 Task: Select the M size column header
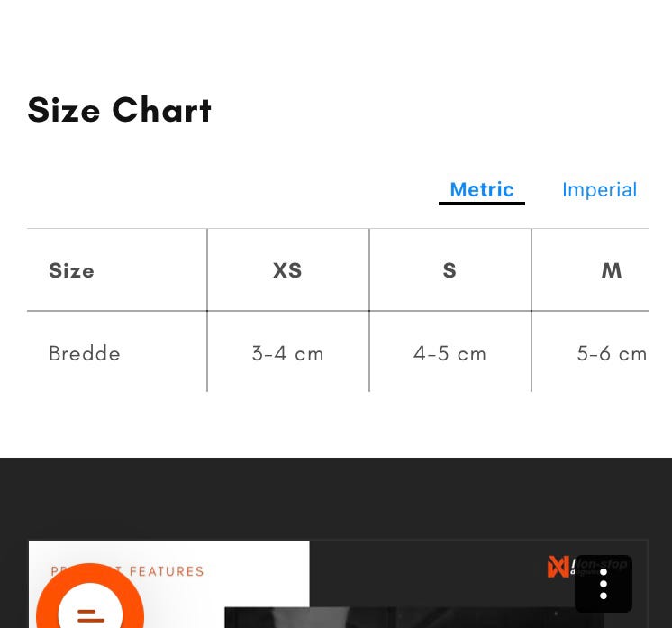(611, 270)
